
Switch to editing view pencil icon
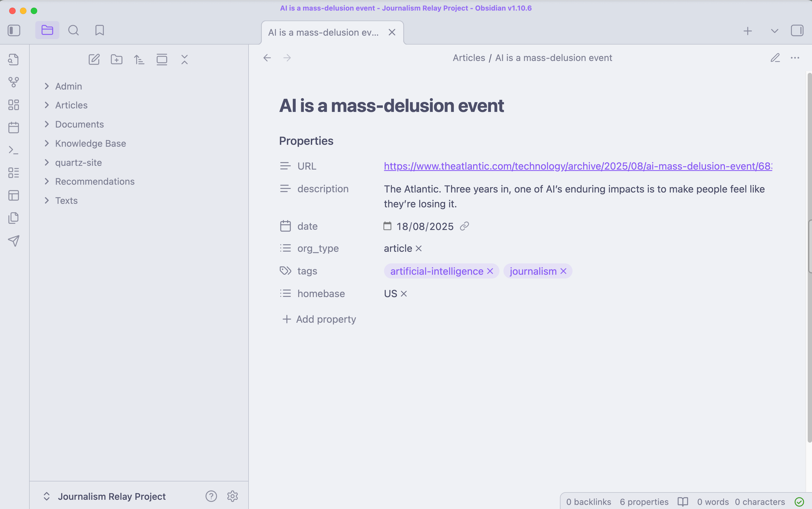tap(775, 58)
